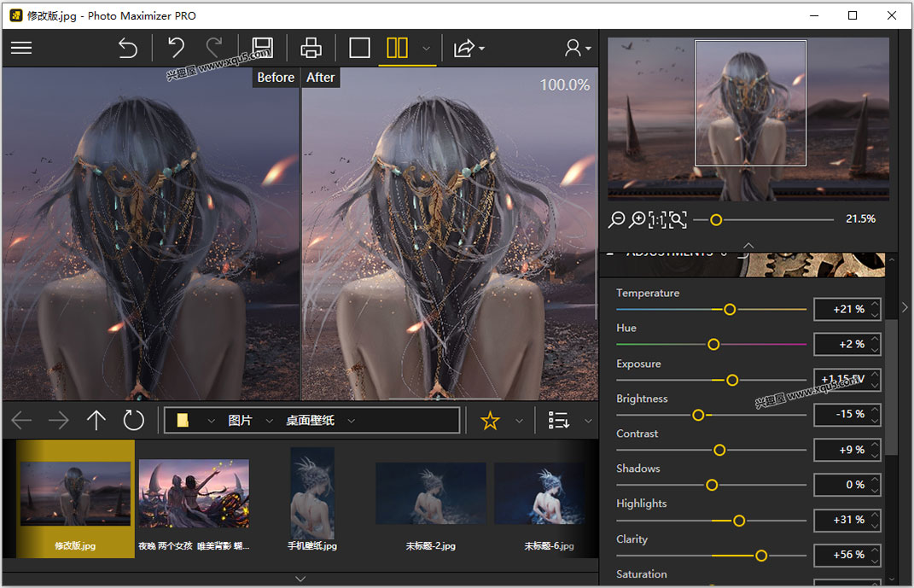Click the Temperature slider handle
Viewport: 914px width, 588px height.
(730, 309)
